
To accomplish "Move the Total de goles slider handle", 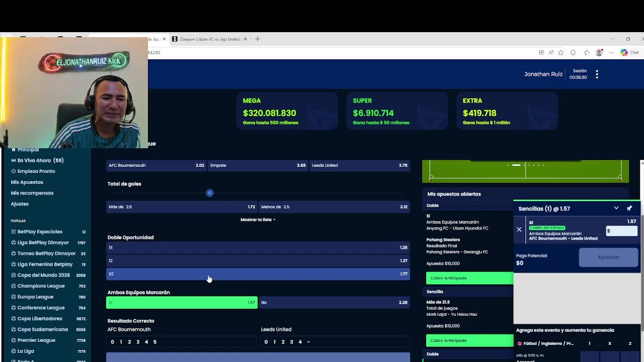I will [210, 193].
